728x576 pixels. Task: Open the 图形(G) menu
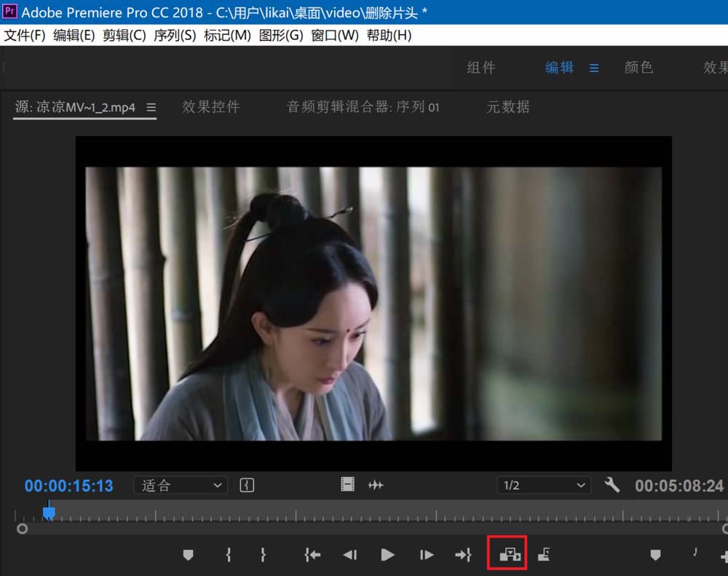(x=281, y=35)
